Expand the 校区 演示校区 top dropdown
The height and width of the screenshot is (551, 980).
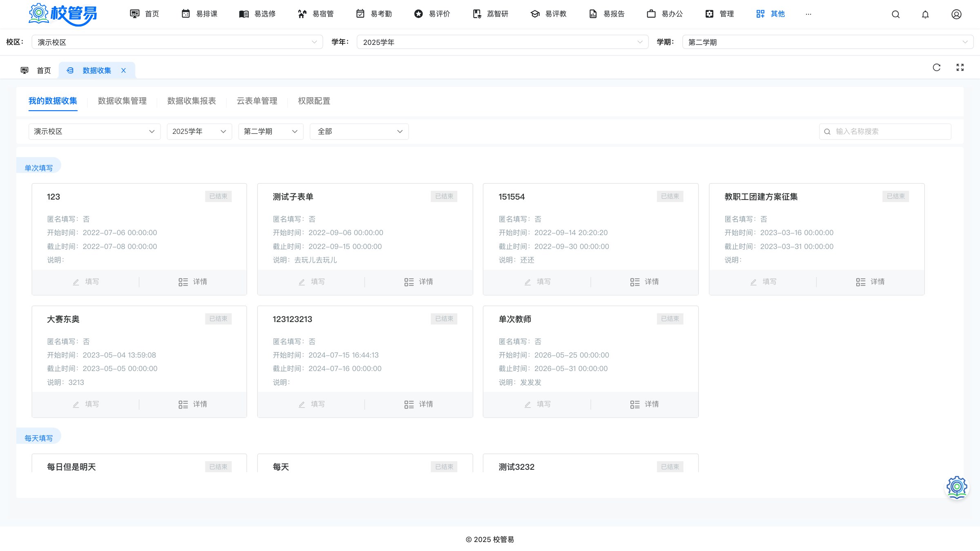pos(177,42)
